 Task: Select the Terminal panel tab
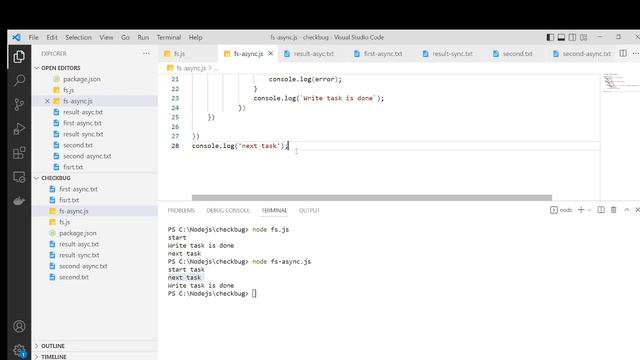(x=274, y=210)
